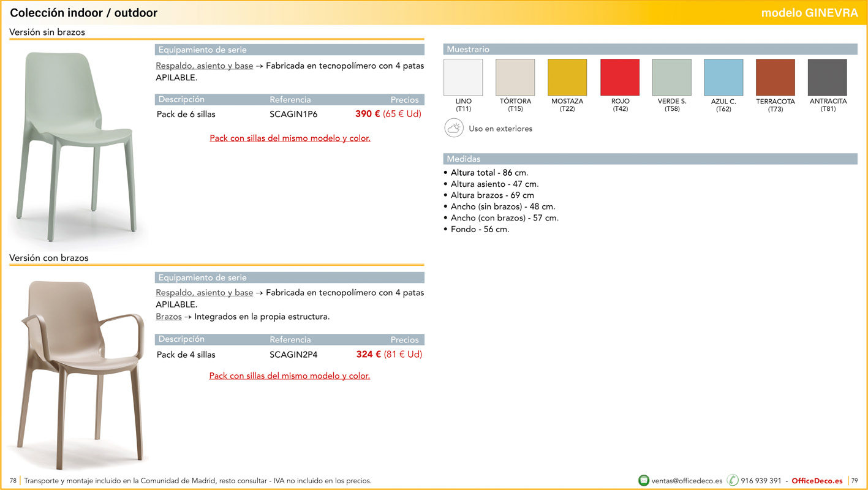
Task: Click the beige chair with arms image
Action: coord(83,367)
